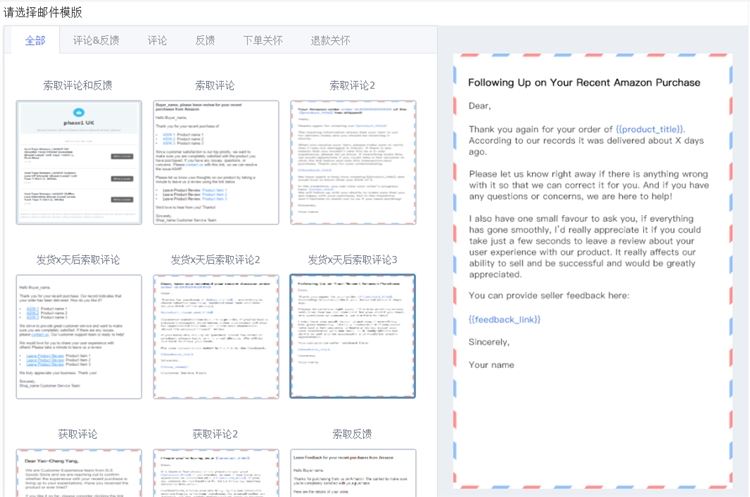Pick the 发货x天后索取评论3 template thumbnail
This screenshot has height=497, width=750.
coord(353,336)
